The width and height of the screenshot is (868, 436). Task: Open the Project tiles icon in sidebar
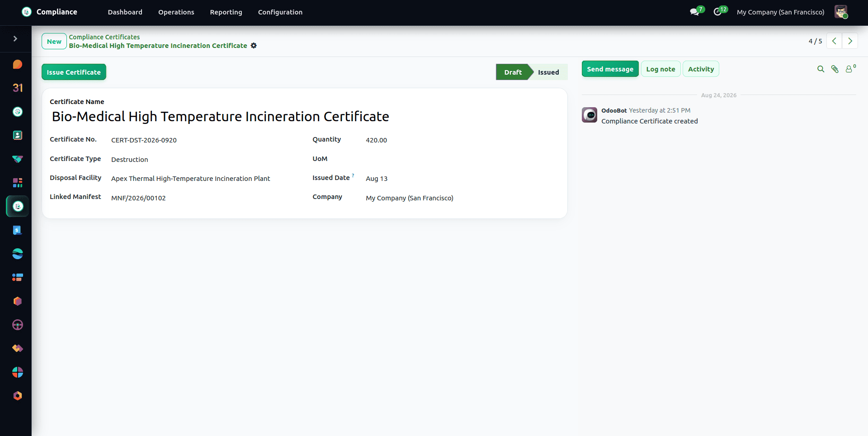point(18,277)
